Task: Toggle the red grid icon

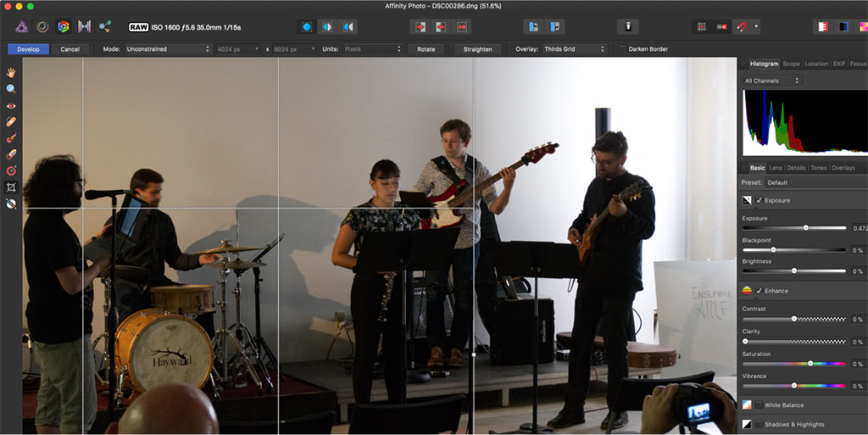Action: click(702, 26)
